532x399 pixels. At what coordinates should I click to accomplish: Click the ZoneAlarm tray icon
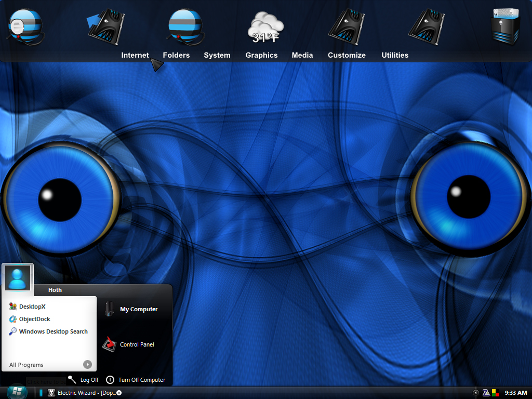tap(486, 393)
